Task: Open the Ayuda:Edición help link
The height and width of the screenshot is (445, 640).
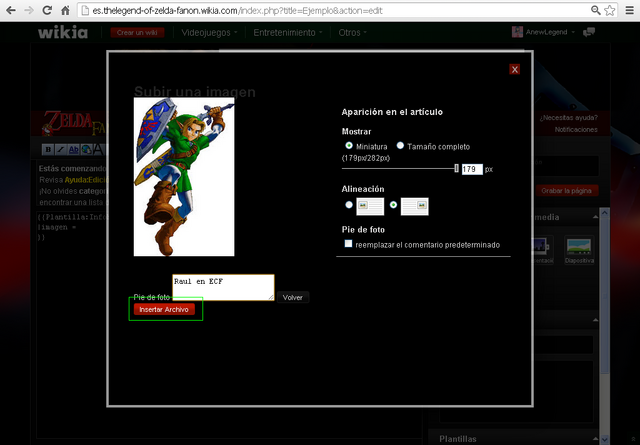Action: (x=85, y=180)
